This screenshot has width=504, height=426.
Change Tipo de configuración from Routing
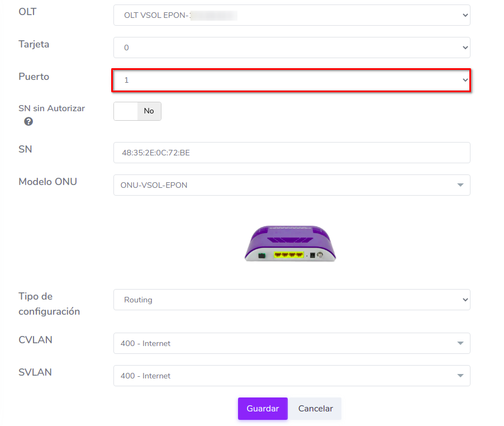(291, 300)
